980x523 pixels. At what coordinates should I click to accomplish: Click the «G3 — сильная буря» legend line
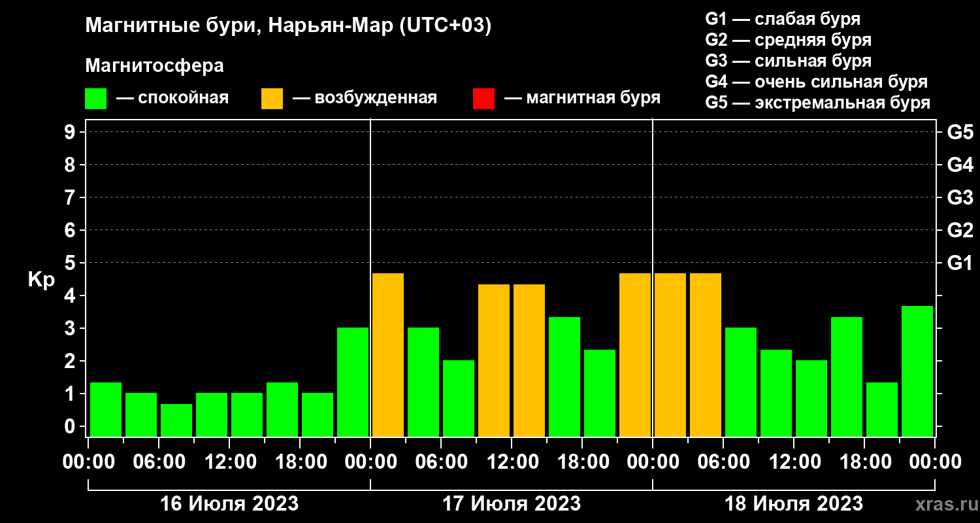[789, 61]
